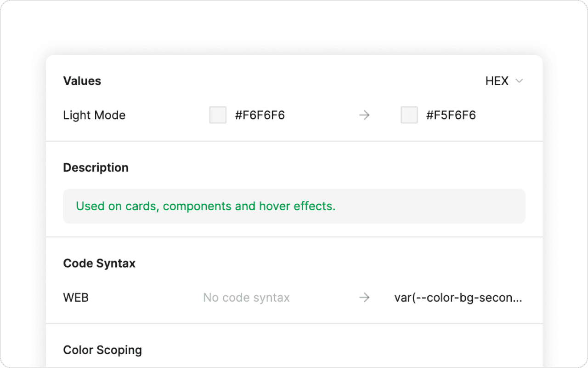The height and width of the screenshot is (368, 588).
Task: Click the #F6F6F6 hex value text
Action: pos(260,115)
